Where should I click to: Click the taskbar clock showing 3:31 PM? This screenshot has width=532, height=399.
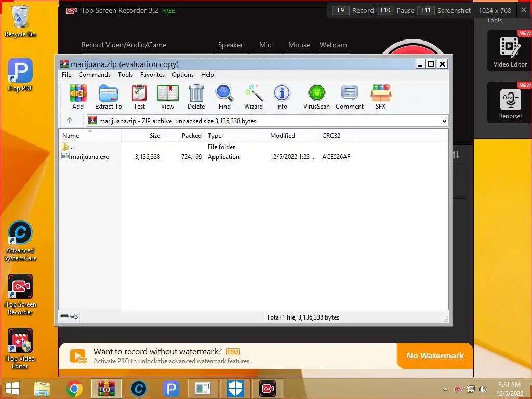[509, 389]
